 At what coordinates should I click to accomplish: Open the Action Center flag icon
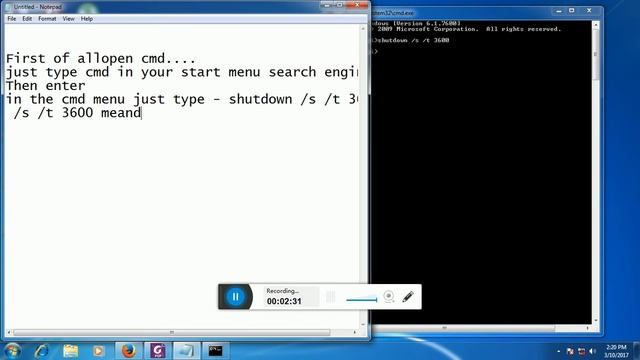coord(570,351)
